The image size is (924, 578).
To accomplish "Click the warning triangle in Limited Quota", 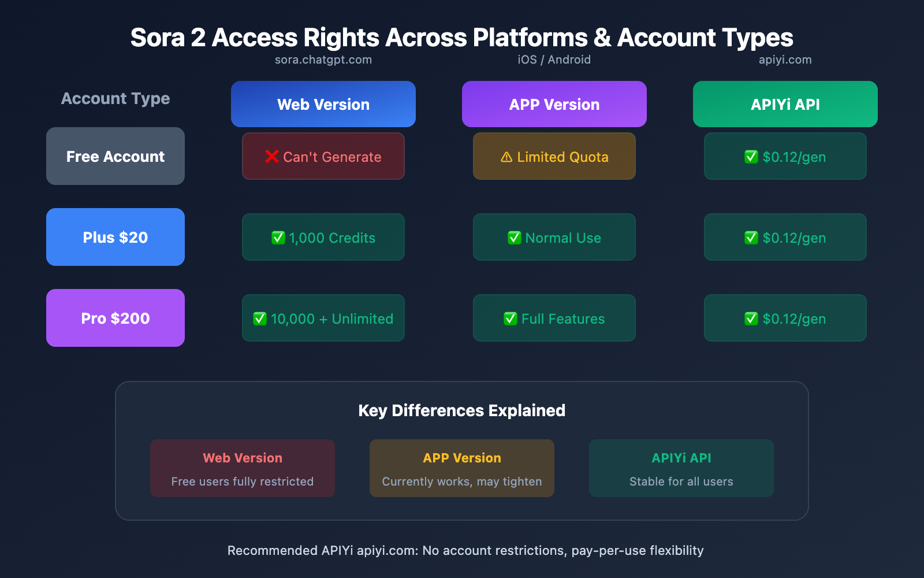I will 506,157.
